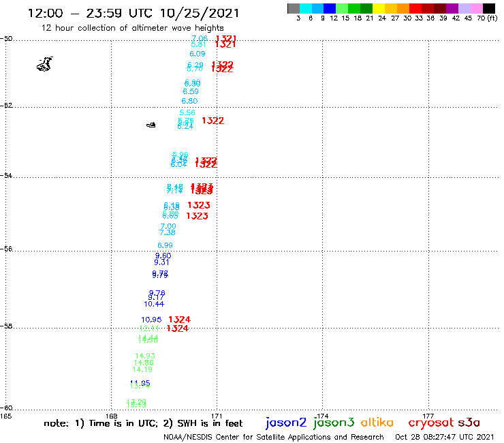Click the latitude axis label -58

pos(6,326)
